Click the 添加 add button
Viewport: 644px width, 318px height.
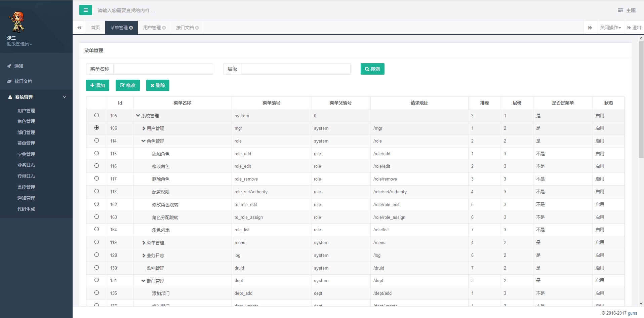pyautogui.click(x=97, y=85)
